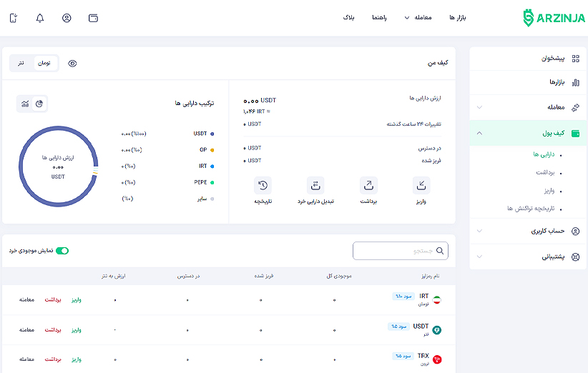Click the convert small assets (تبدیل دارایی خرد) icon

(315, 186)
